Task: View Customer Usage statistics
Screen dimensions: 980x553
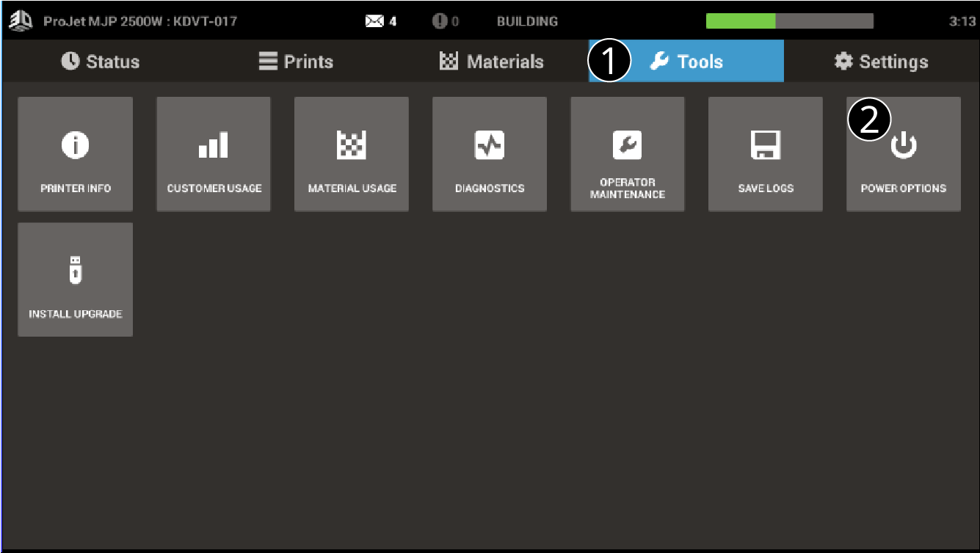Action: click(x=213, y=154)
